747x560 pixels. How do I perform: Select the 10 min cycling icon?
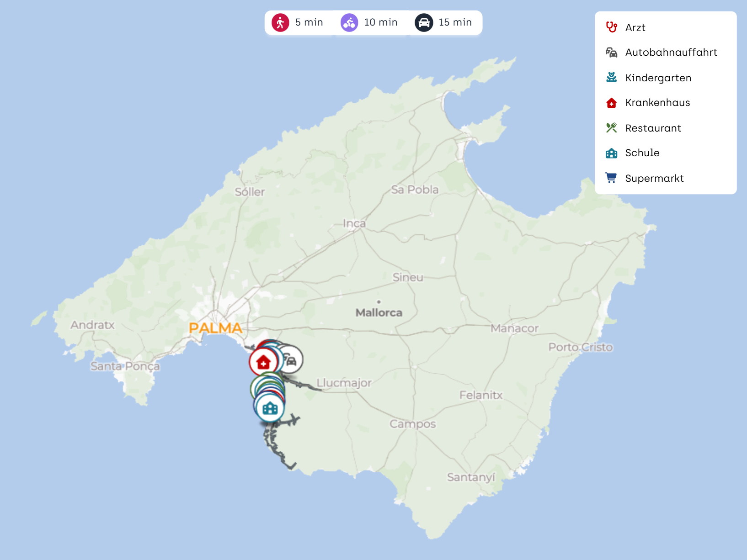click(349, 22)
